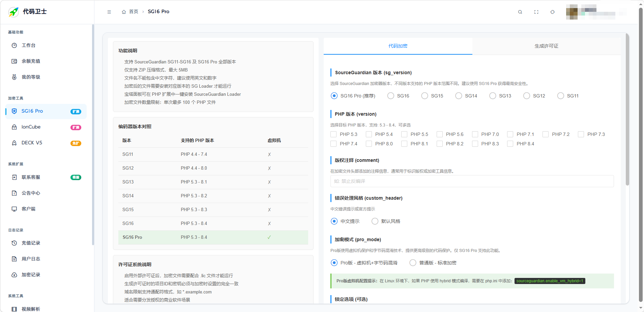Click the 用户日志 file icon
644x312 pixels.
pyautogui.click(x=14, y=259)
